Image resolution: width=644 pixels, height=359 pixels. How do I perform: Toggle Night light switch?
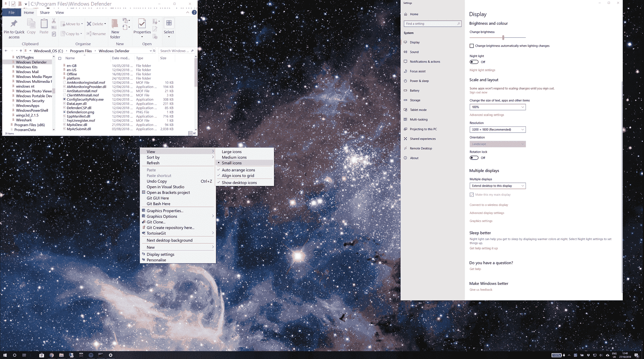pyautogui.click(x=474, y=62)
